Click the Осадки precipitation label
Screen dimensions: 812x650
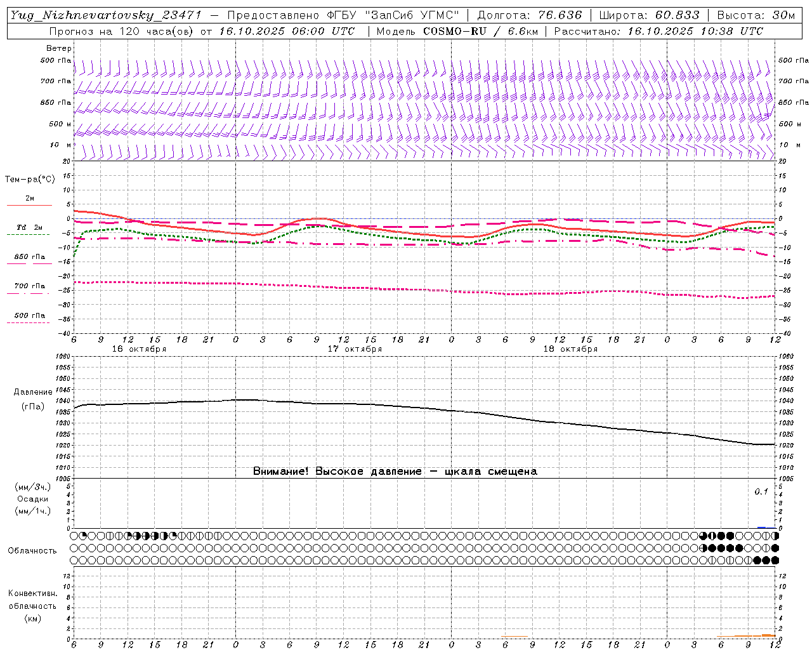(33, 499)
